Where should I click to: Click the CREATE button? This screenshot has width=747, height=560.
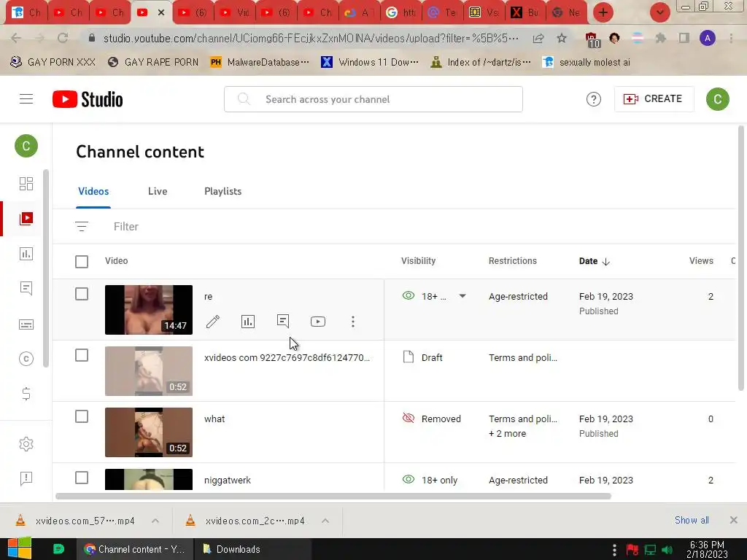point(654,99)
